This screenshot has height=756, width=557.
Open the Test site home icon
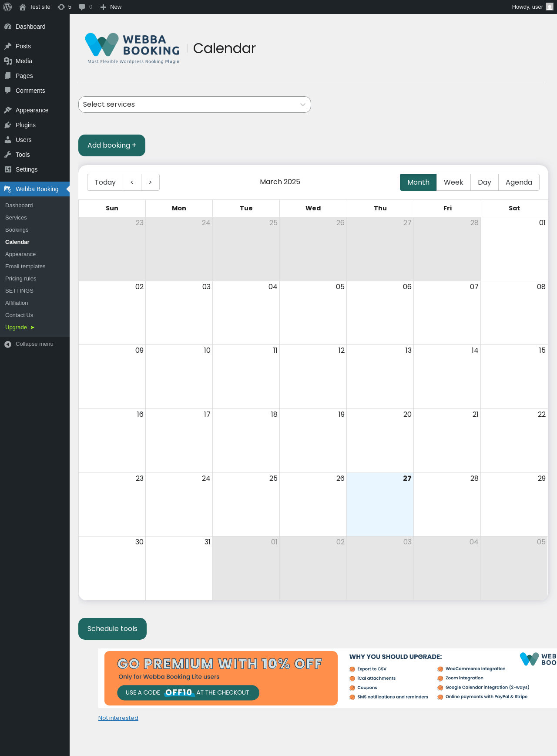click(x=23, y=7)
